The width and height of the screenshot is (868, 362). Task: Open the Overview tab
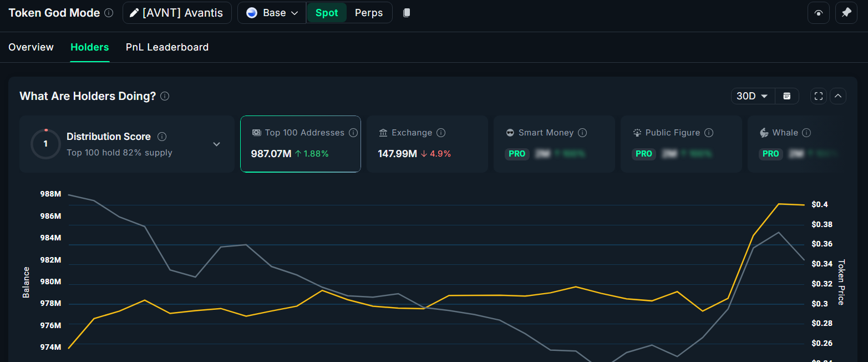pos(31,47)
